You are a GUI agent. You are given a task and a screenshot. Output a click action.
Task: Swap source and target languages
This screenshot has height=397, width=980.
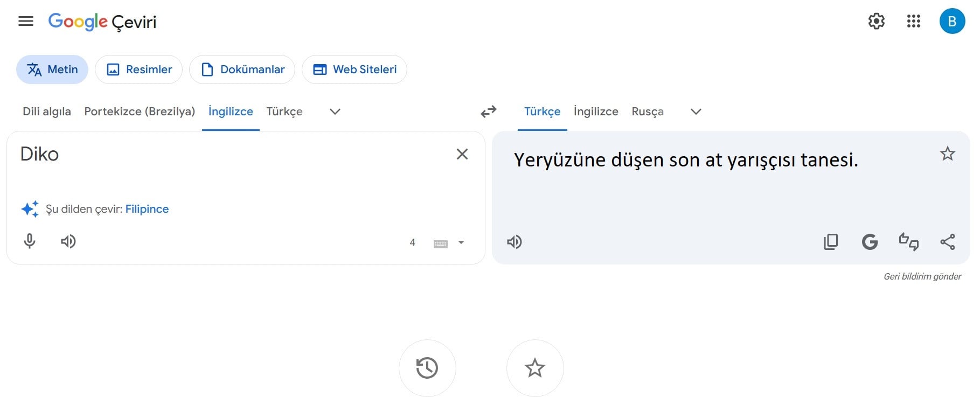click(488, 112)
